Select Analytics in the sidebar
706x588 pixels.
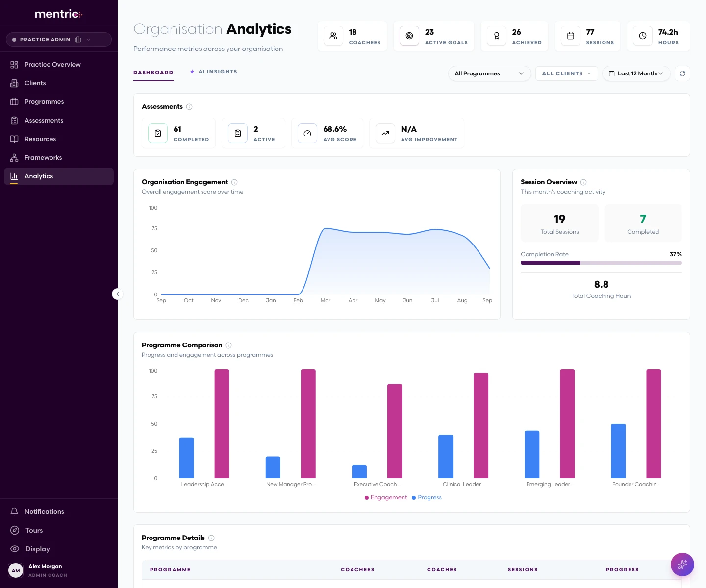tap(59, 176)
